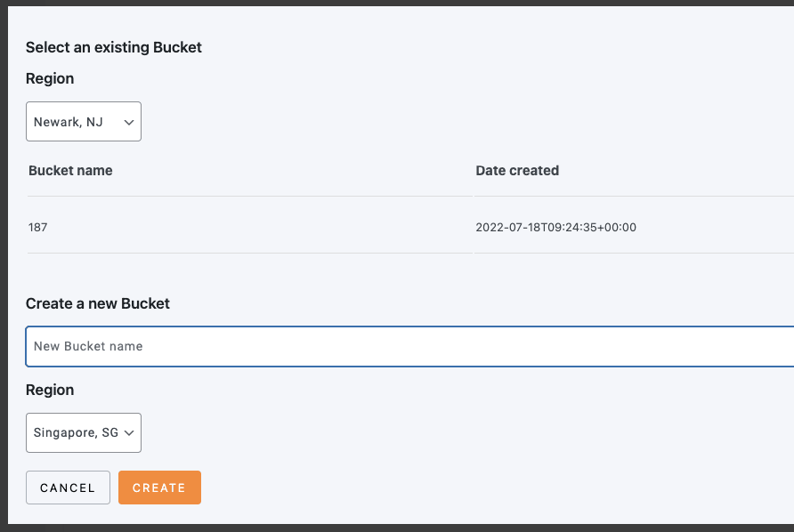This screenshot has height=532, width=794.
Task: Click the Region label above Singapore dropdown
Action: [50, 390]
